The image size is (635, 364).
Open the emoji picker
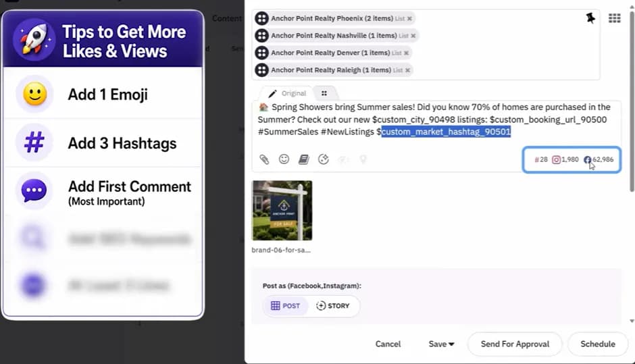coord(284,159)
